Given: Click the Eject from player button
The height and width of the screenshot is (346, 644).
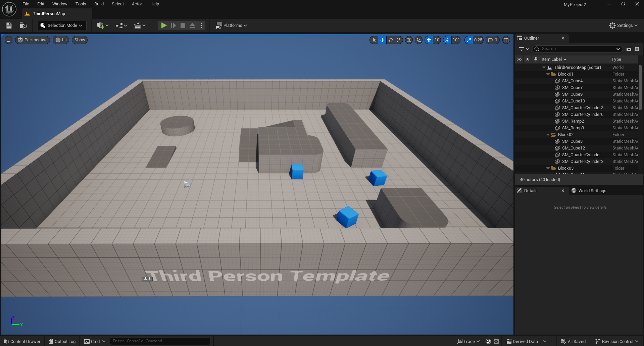Looking at the screenshot, I should click(192, 26).
